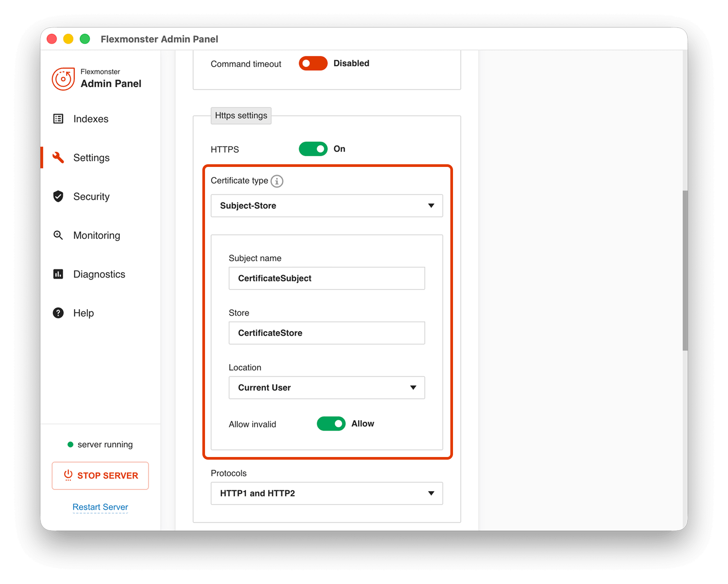Open the Certificate type dropdown

(327, 205)
